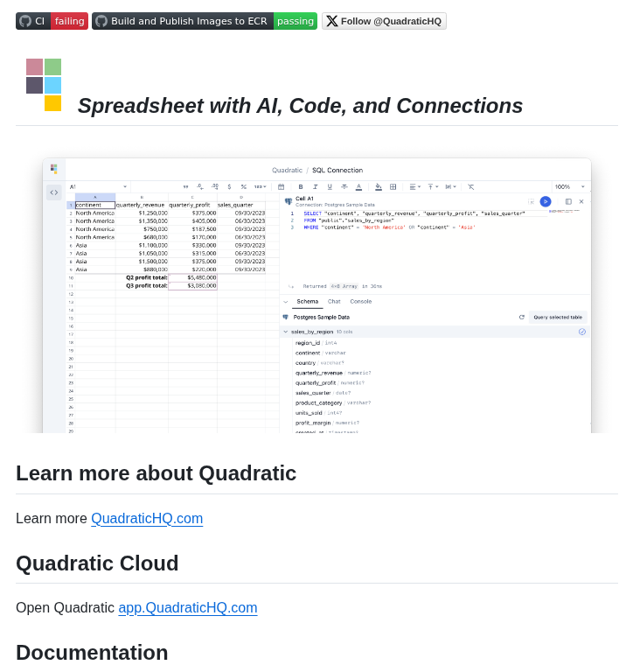
Task: Open the CI failing badge
Action: click(x=52, y=21)
